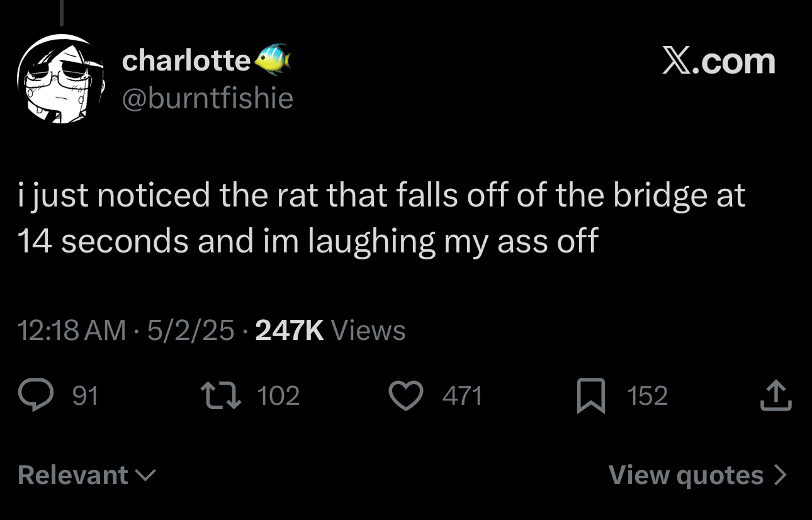Click the charlotte display name

[186, 60]
